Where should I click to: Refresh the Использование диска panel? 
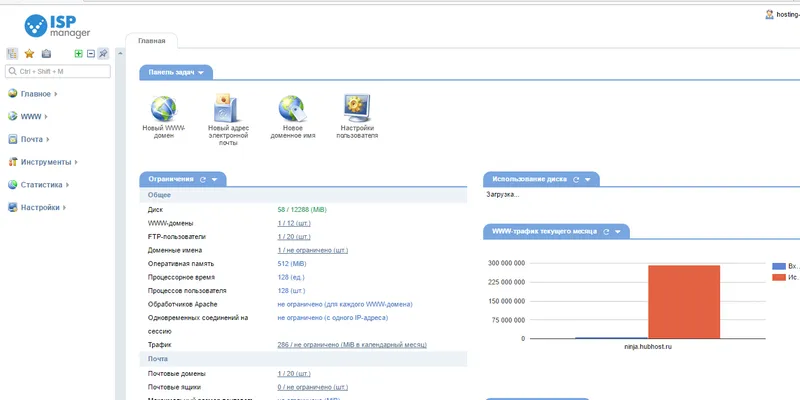tap(577, 180)
